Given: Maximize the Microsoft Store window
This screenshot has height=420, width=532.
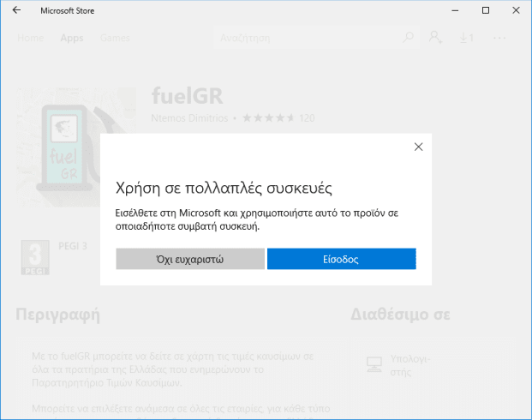Looking at the screenshot, I should 486,10.
